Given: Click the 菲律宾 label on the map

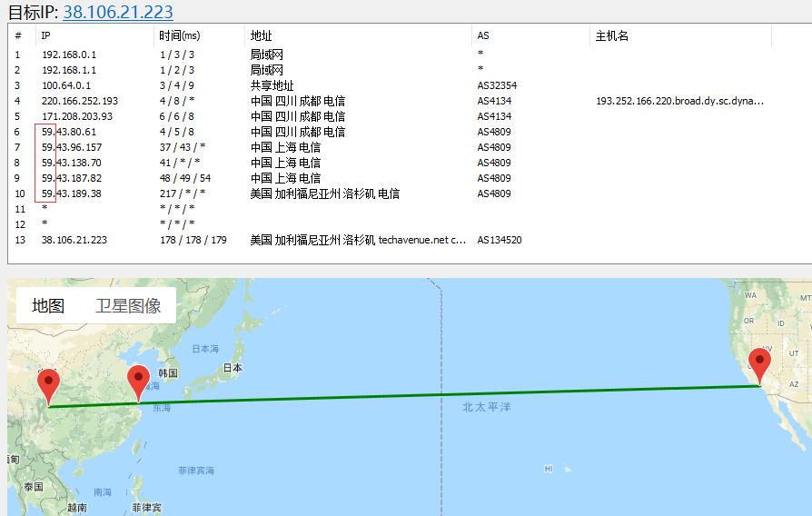Looking at the screenshot, I should (x=146, y=508).
